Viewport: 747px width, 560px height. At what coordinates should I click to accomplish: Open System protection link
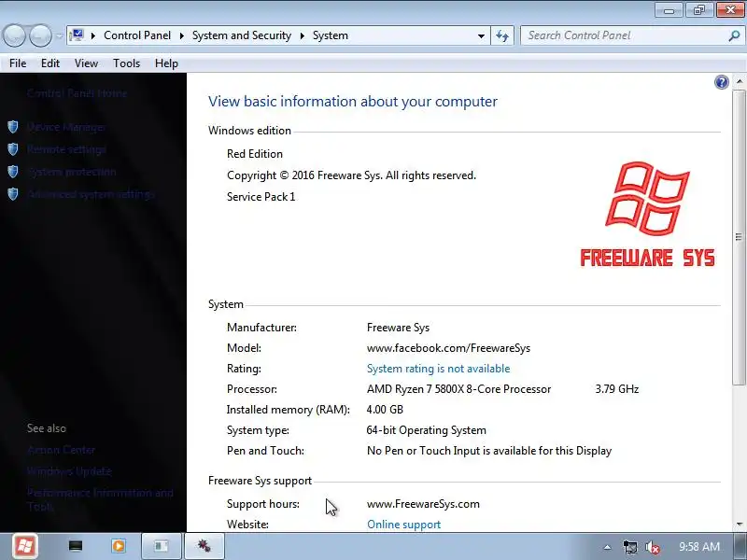[x=72, y=172]
